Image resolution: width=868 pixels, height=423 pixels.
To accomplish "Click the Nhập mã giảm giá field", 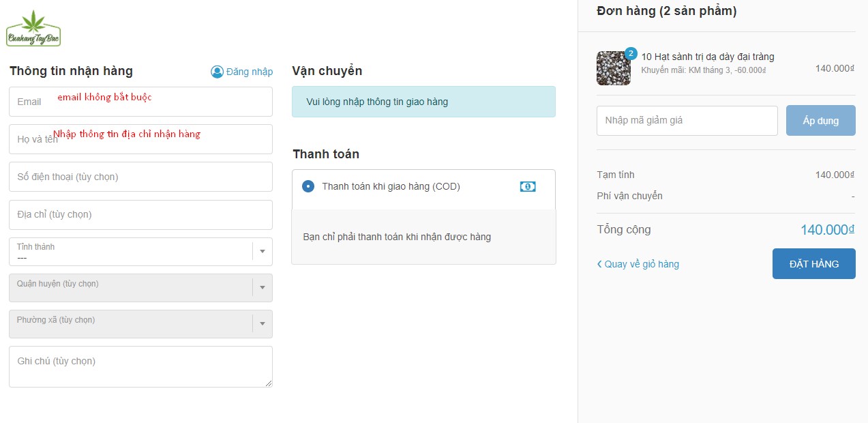I will tap(687, 121).
